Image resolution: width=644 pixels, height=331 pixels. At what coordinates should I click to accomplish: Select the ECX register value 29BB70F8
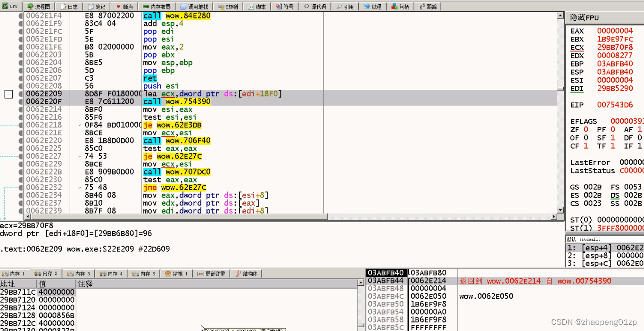coord(615,47)
